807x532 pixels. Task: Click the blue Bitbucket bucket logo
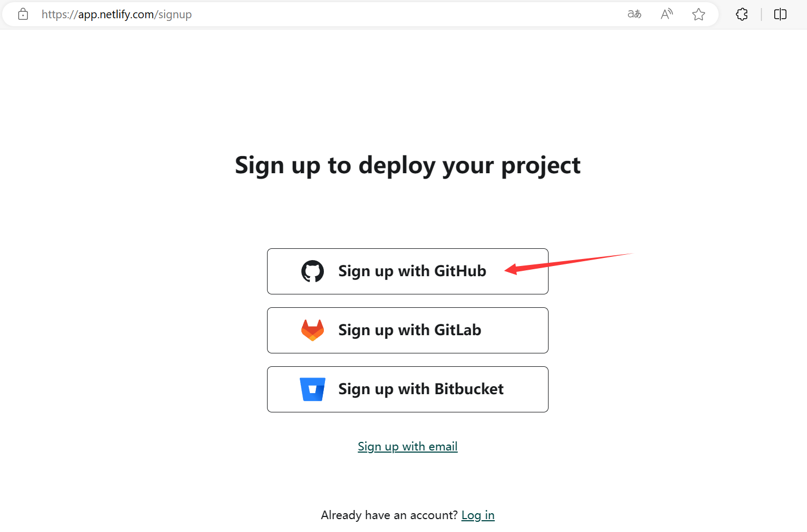pos(313,389)
